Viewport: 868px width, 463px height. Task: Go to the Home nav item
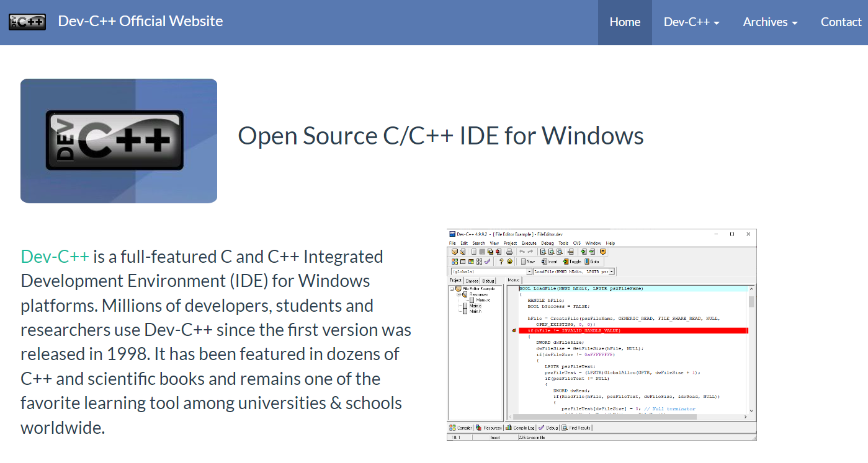pyautogui.click(x=625, y=22)
